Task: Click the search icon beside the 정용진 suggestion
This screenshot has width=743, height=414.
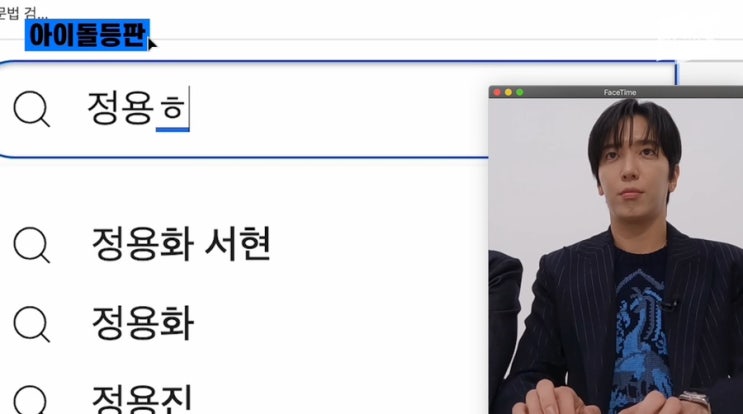Action: tap(31, 400)
